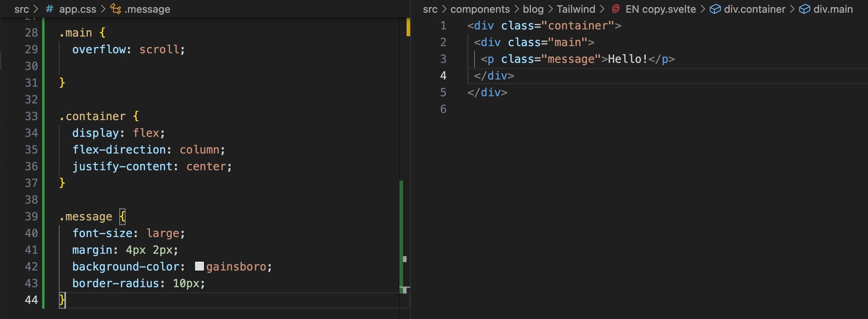868x319 pixels.
Task: Open the 'src' breadcrumb in right editor
Action: click(x=430, y=9)
